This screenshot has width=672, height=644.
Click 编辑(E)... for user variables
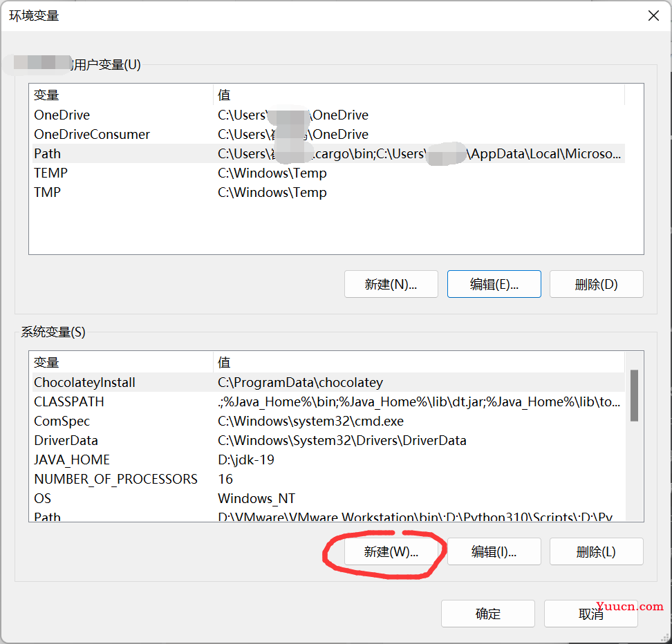tap(494, 284)
